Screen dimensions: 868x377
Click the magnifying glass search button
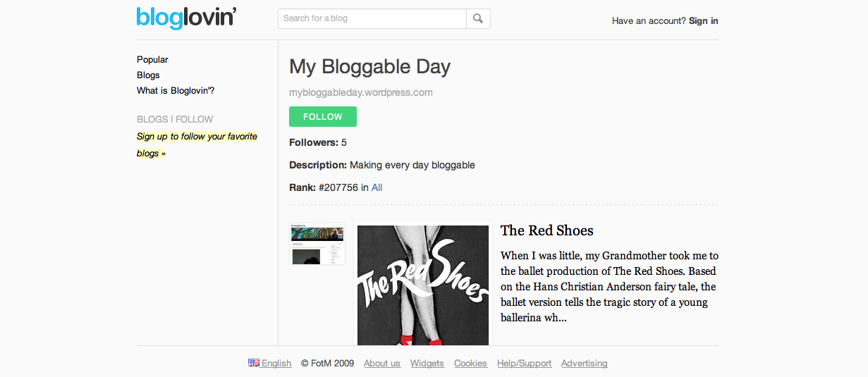coord(478,18)
